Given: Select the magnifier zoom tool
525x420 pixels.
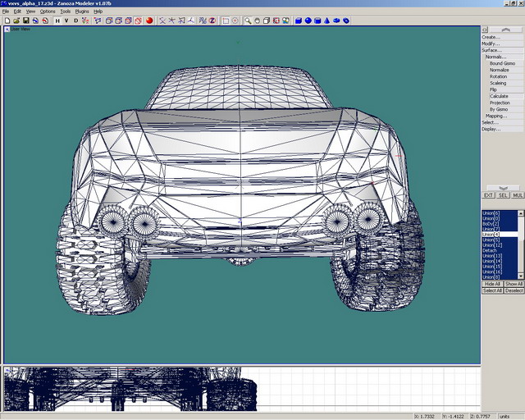Looking at the screenshot, I should [248, 21].
